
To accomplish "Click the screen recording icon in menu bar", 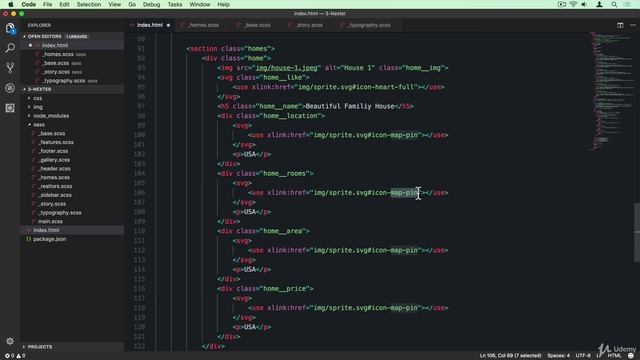I will coord(562,4).
